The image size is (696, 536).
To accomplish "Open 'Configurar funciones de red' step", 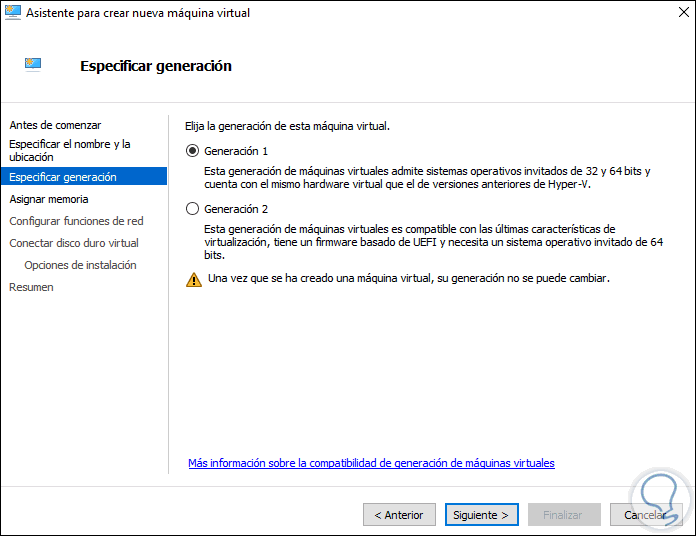I will (x=76, y=221).
